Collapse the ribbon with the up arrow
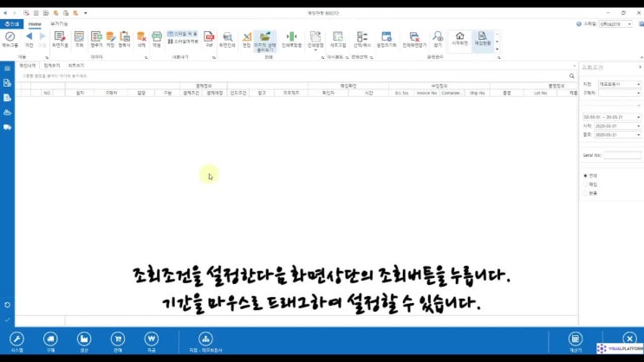The image size is (644, 362). tap(641, 58)
